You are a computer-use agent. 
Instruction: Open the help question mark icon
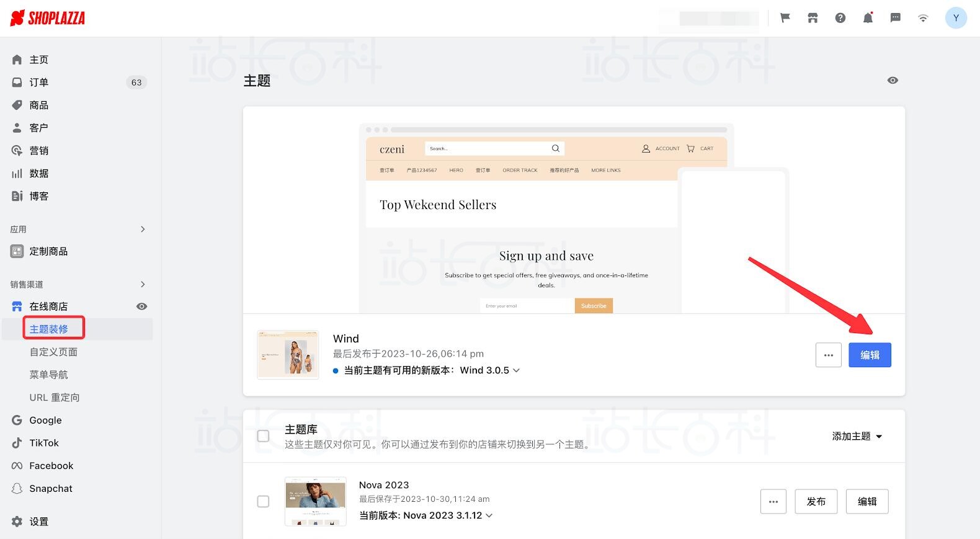(840, 18)
